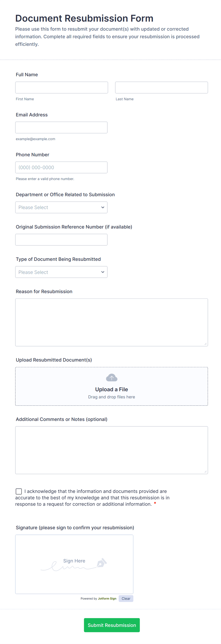221x644 pixels.
Task: Focus the Last Name input field
Action: point(162,87)
